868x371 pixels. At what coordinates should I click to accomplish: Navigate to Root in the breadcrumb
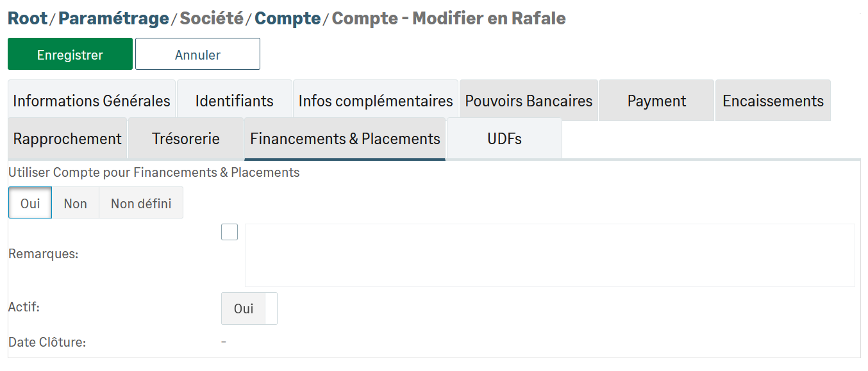28,18
